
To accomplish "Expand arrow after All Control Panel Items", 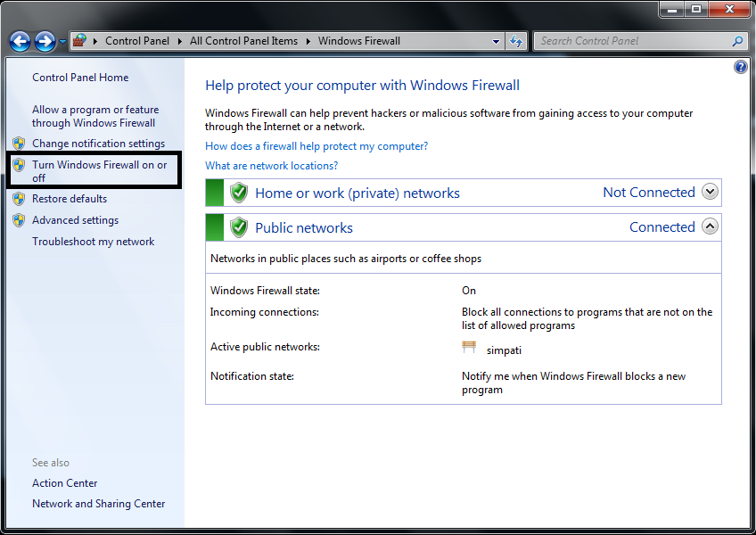I will [308, 42].
